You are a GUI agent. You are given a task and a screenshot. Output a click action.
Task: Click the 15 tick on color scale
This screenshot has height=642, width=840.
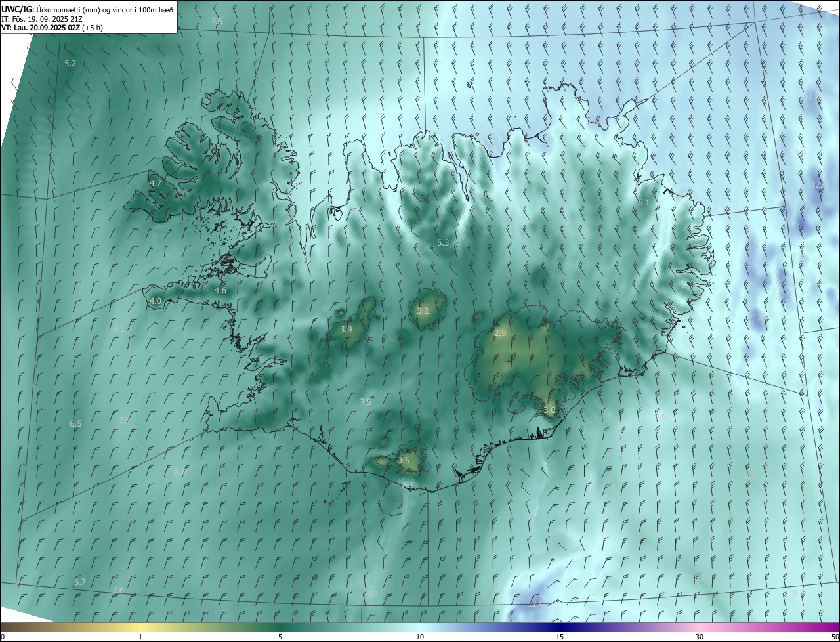click(560, 637)
